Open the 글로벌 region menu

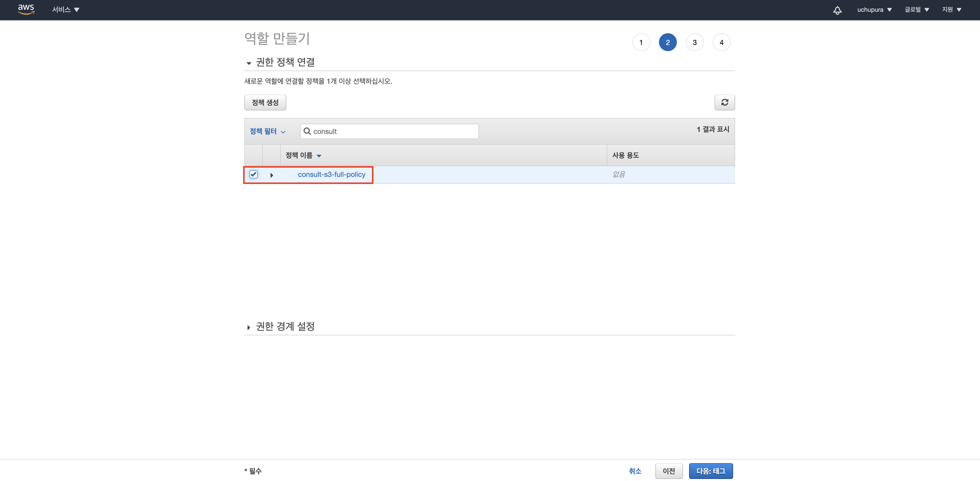pos(916,9)
